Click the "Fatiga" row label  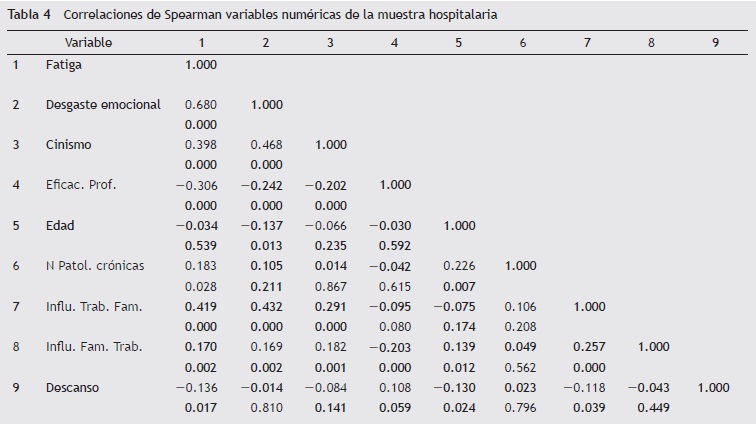click(64, 64)
